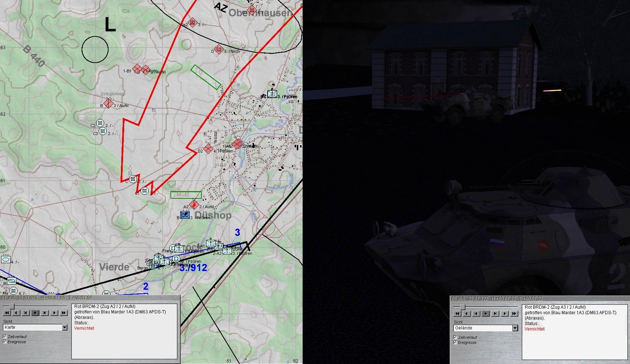
Task: Jump to previous event in Gelände panel
Action: [476, 313]
